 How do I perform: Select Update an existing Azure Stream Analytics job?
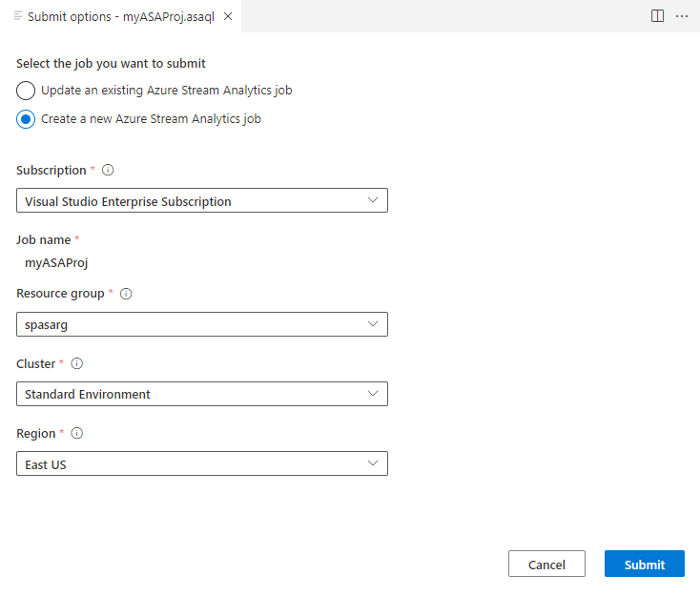point(27,91)
